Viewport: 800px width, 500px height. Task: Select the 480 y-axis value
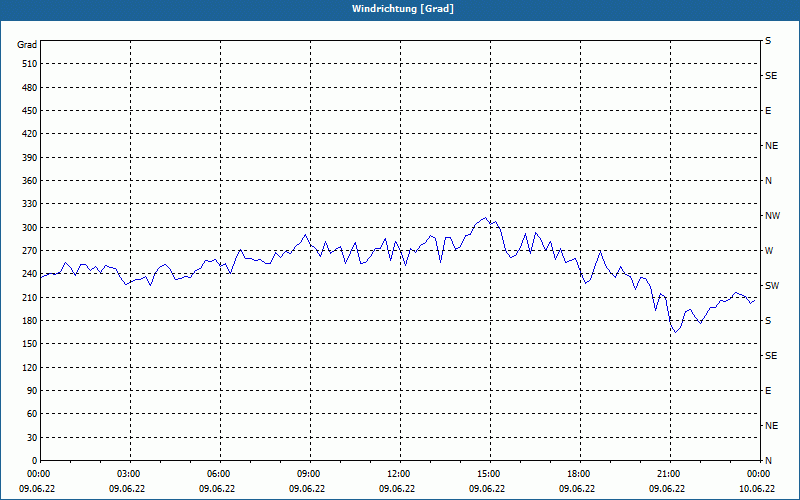[x=30, y=88]
